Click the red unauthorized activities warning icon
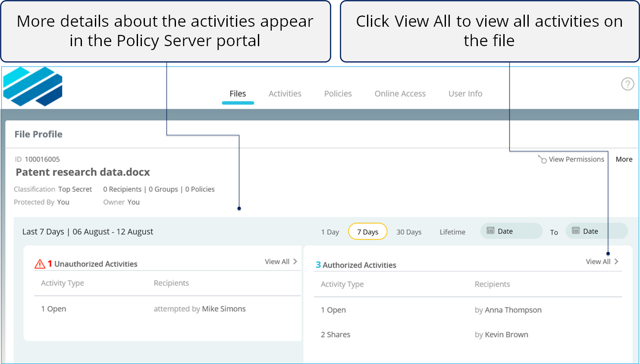 40,264
